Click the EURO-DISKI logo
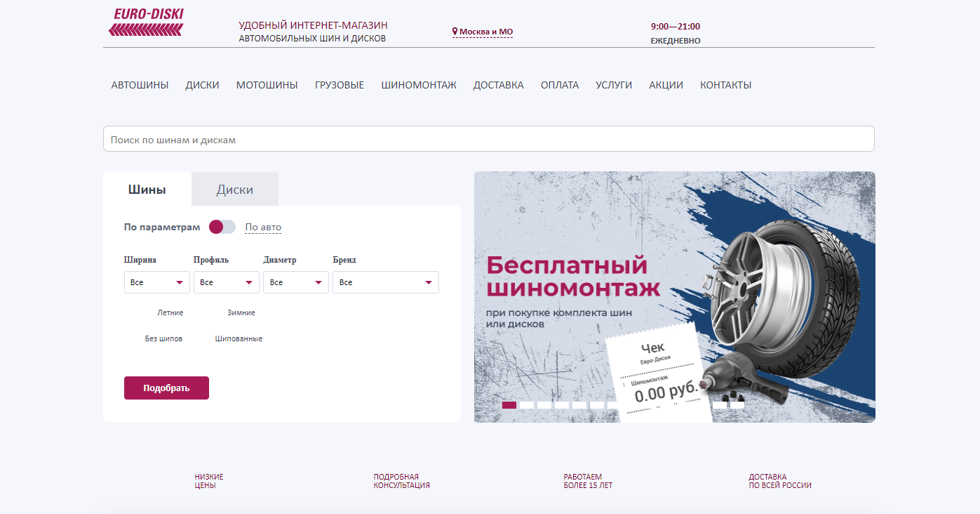This screenshot has width=980, height=514. 146,22
